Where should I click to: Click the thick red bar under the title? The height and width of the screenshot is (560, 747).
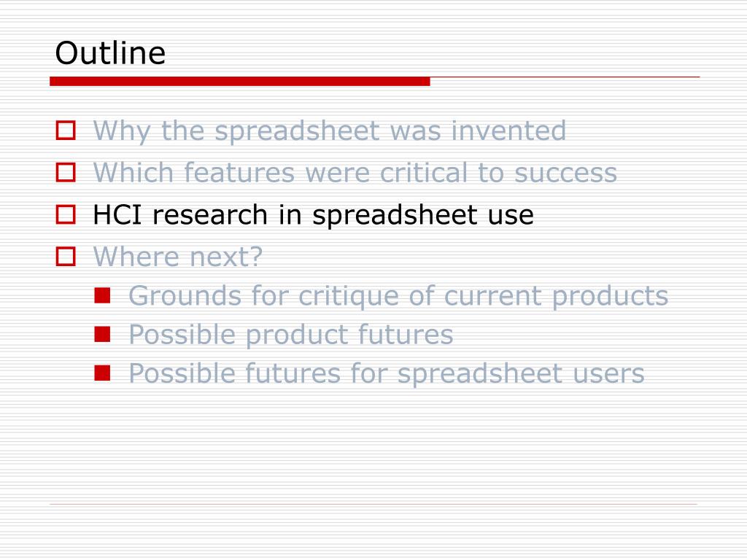point(239,82)
